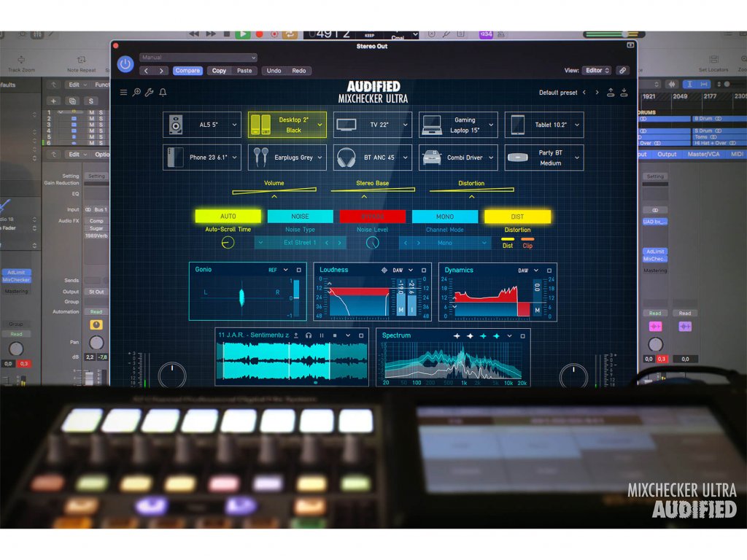Screen dimensions: 747x560
Task: Select the Gaming Laptop 15" icon
Action: 432,125
